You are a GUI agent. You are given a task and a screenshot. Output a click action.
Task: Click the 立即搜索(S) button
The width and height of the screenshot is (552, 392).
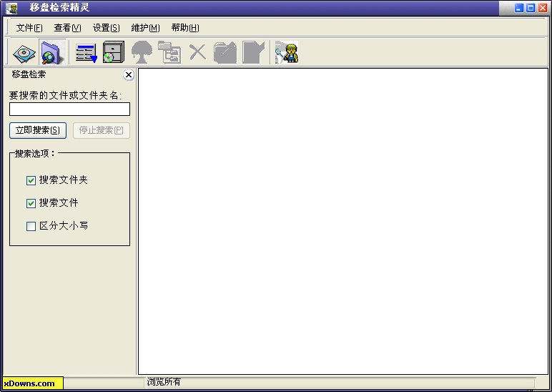[38, 130]
